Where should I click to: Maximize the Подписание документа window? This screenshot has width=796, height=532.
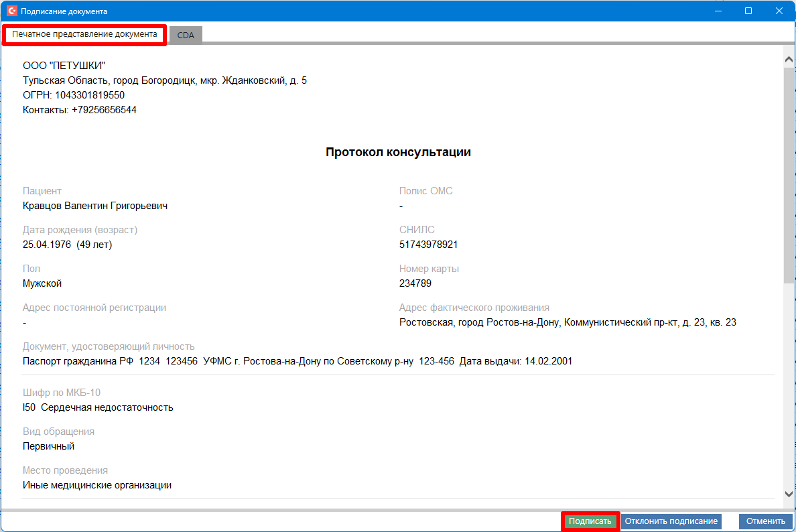[748, 11]
